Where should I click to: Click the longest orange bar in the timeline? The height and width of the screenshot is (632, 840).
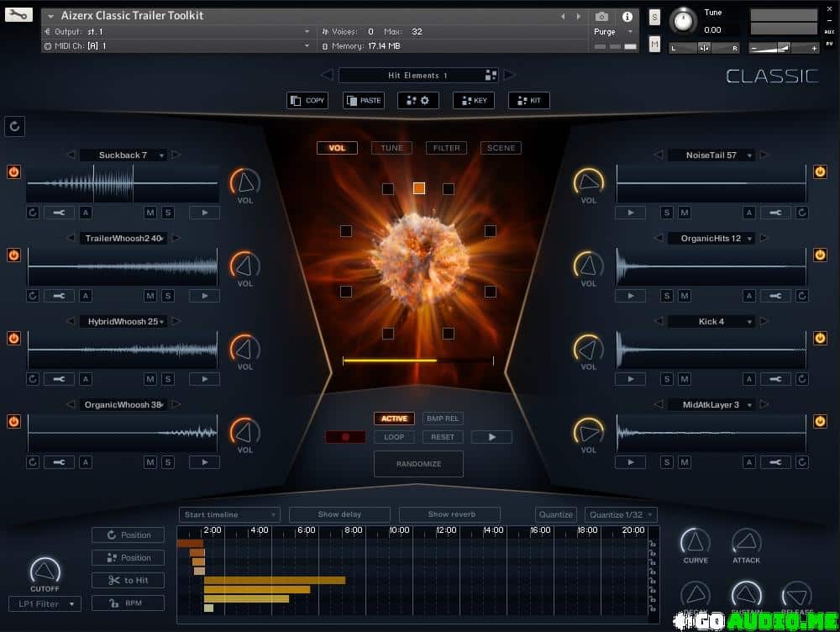click(275, 580)
